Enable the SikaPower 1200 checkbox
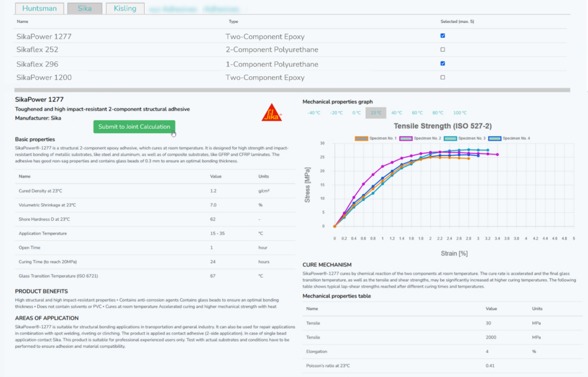This screenshot has width=588, height=377. click(x=442, y=77)
